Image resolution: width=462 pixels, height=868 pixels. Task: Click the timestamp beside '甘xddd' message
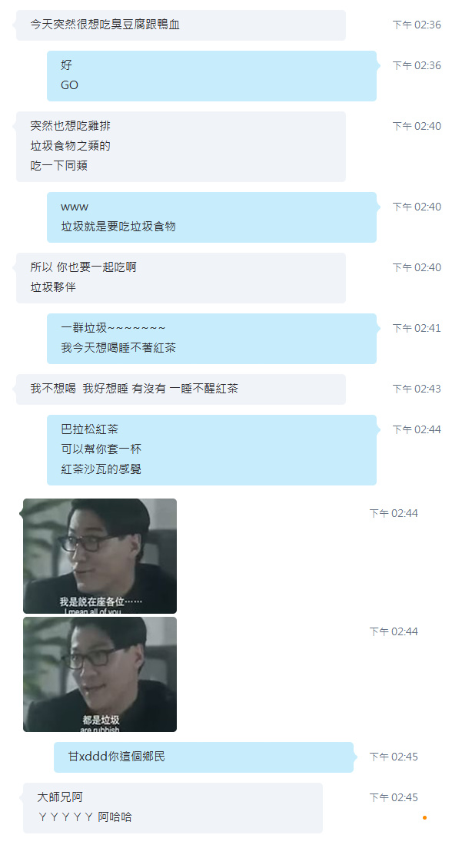(394, 757)
